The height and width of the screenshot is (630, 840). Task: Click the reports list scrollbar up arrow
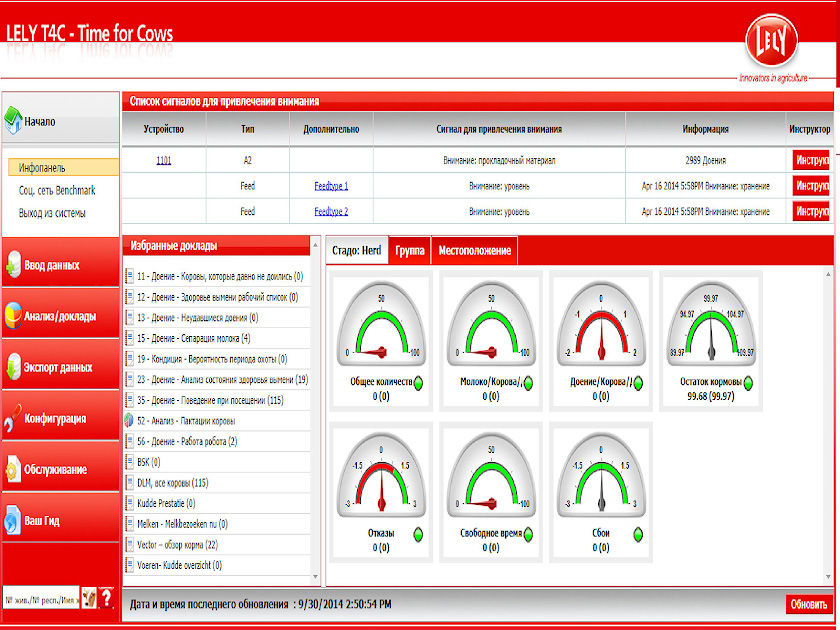click(316, 245)
